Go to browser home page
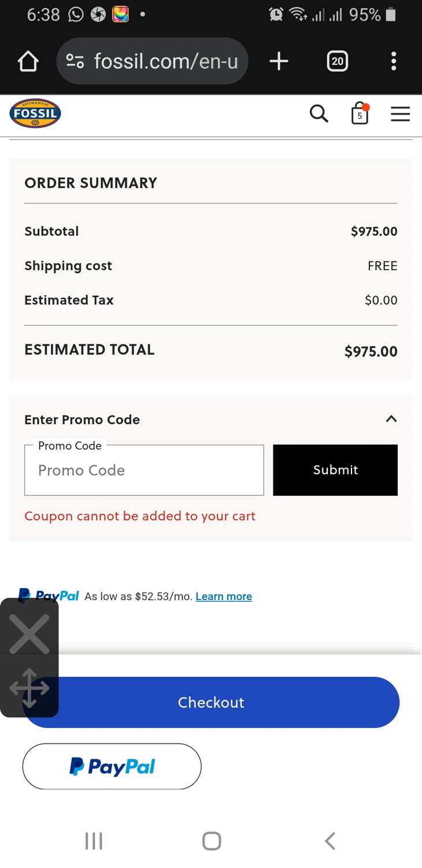The height and width of the screenshot is (868, 422). pyautogui.click(x=28, y=61)
